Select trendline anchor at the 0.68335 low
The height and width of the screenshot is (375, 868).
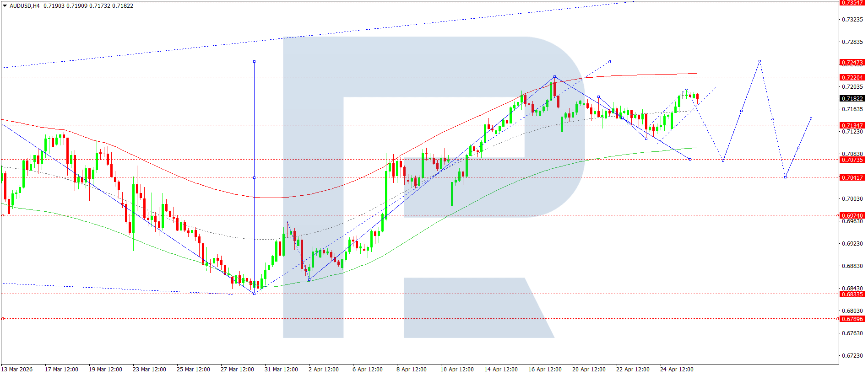(x=254, y=294)
